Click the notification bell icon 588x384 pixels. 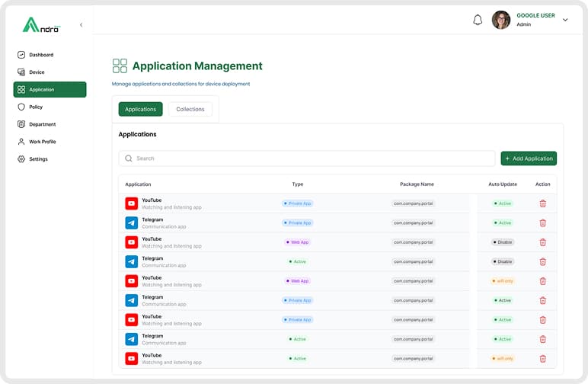coord(478,21)
